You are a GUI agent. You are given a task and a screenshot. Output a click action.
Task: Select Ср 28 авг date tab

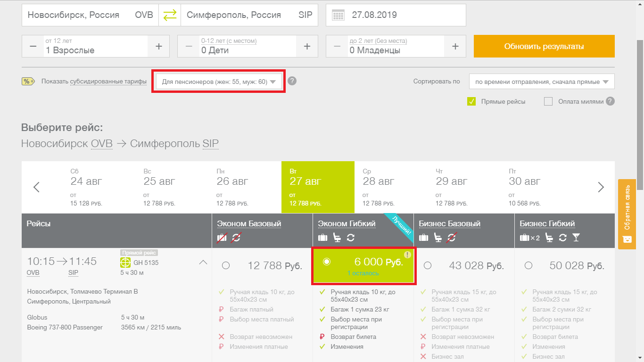point(391,187)
